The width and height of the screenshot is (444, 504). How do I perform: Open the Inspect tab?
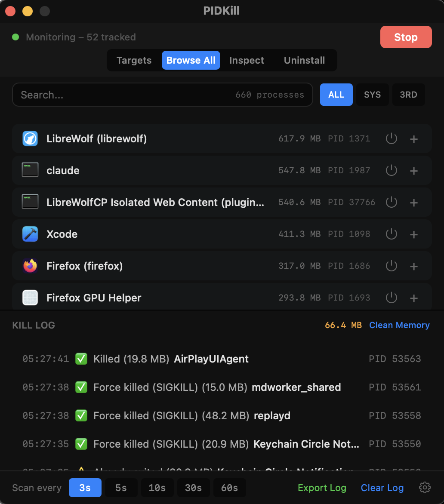coord(247,60)
